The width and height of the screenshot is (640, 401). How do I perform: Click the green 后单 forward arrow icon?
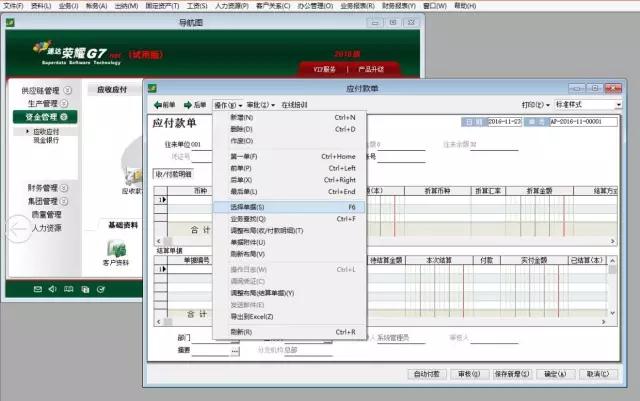click(x=188, y=105)
